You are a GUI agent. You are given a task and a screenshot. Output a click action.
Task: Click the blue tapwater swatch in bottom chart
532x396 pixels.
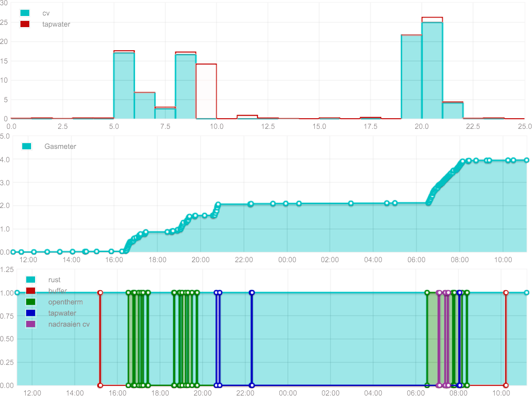(30, 313)
